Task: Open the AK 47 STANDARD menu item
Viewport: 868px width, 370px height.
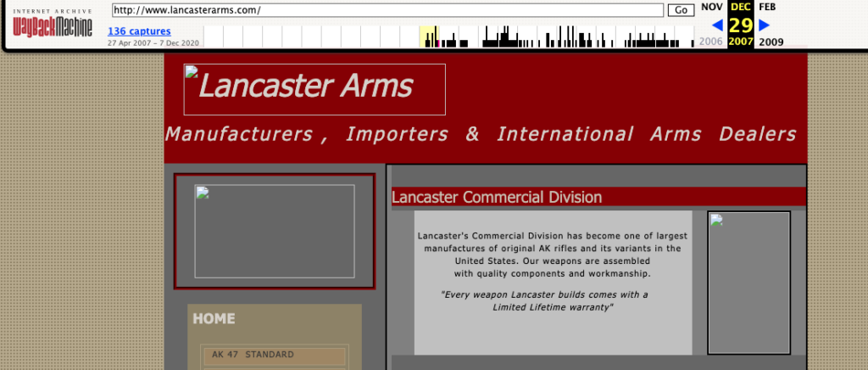Action: (x=275, y=355)
